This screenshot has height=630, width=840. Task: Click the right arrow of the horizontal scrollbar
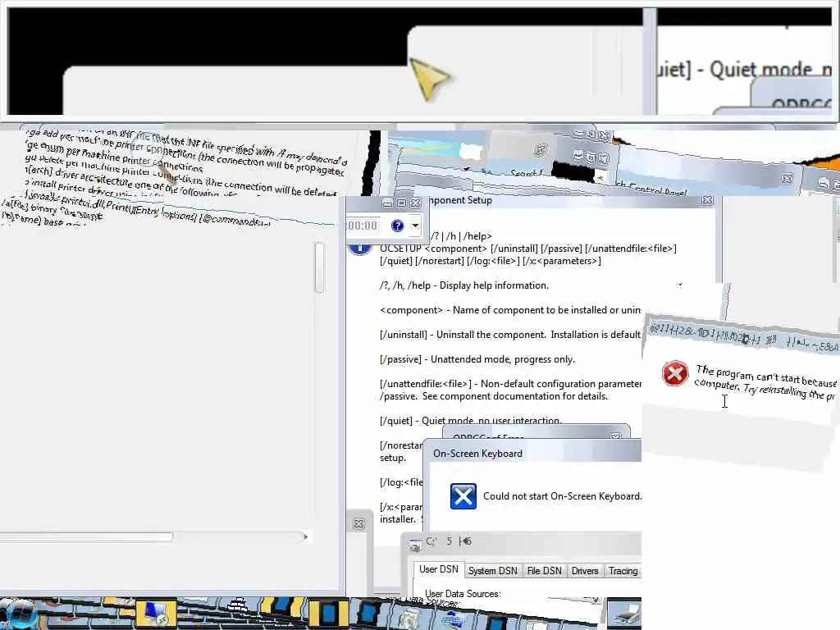pyautogui.click(x=306, y=536)
